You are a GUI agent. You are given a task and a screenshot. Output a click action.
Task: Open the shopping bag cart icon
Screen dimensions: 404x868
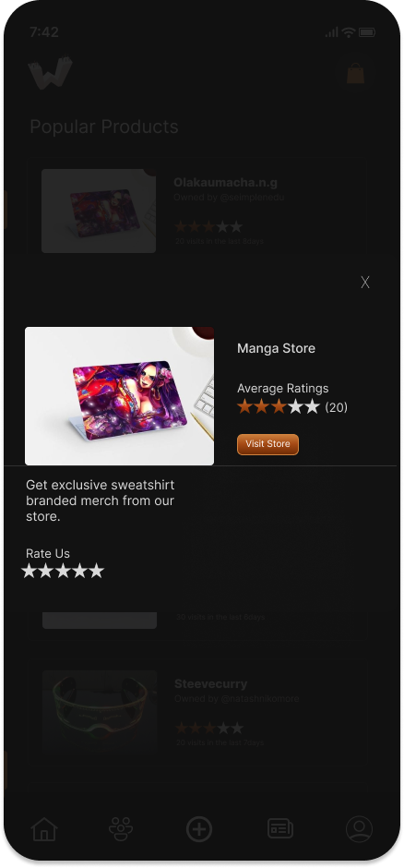(355, 73)
